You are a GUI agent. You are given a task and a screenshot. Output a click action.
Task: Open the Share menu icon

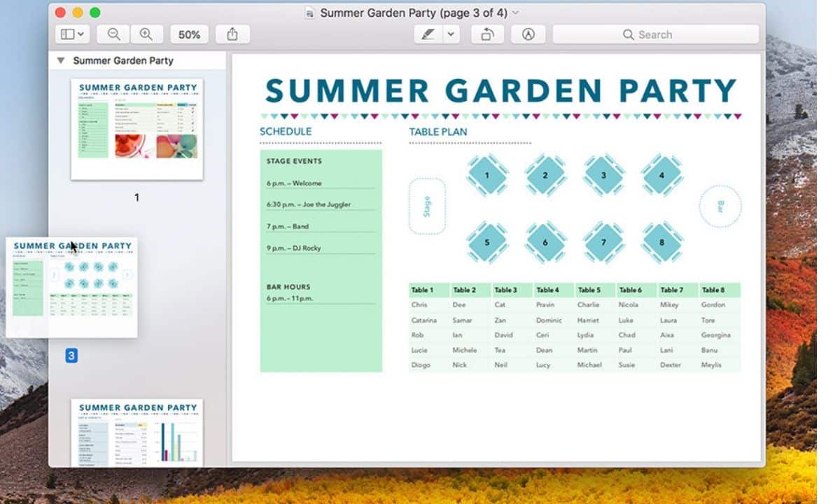click(232, 34)
